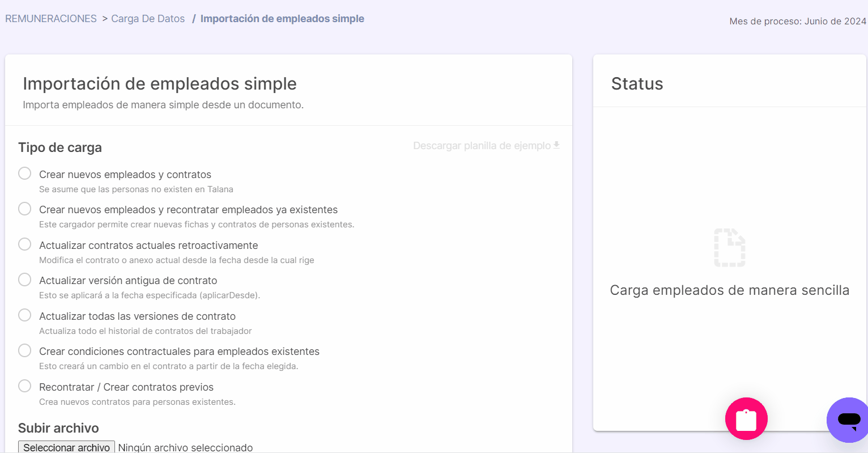Screen dimensions: 868x453
Task: Pick 'Actualizar versión antigua de contrato' radio
Action: 24,280
